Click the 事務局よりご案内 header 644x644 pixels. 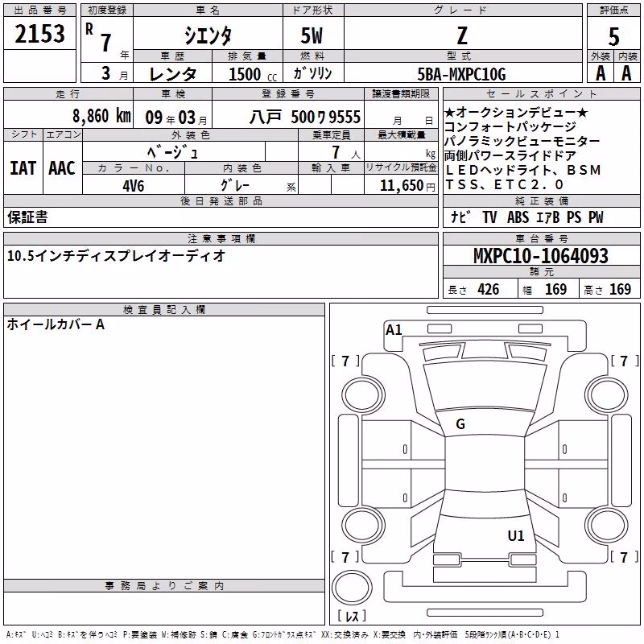coord(164,586)
